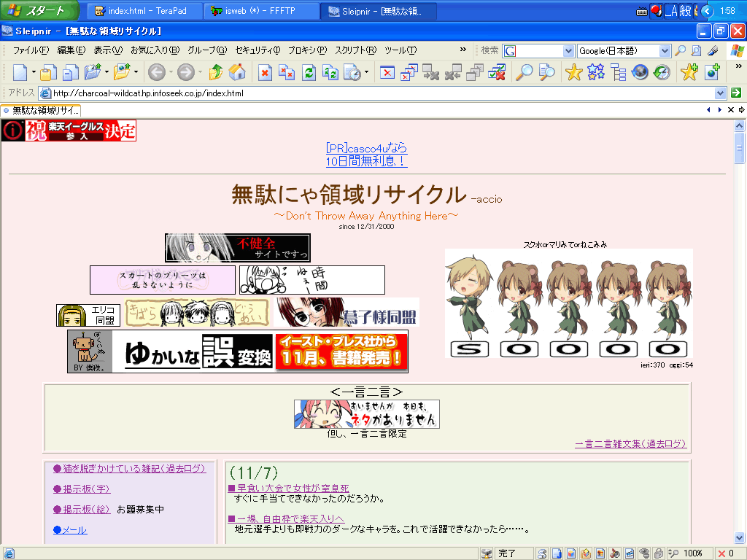The height and width of the screenshot is (560, 747).
Task: Open the お気に入り(B) menu
Action: (155, 50)
